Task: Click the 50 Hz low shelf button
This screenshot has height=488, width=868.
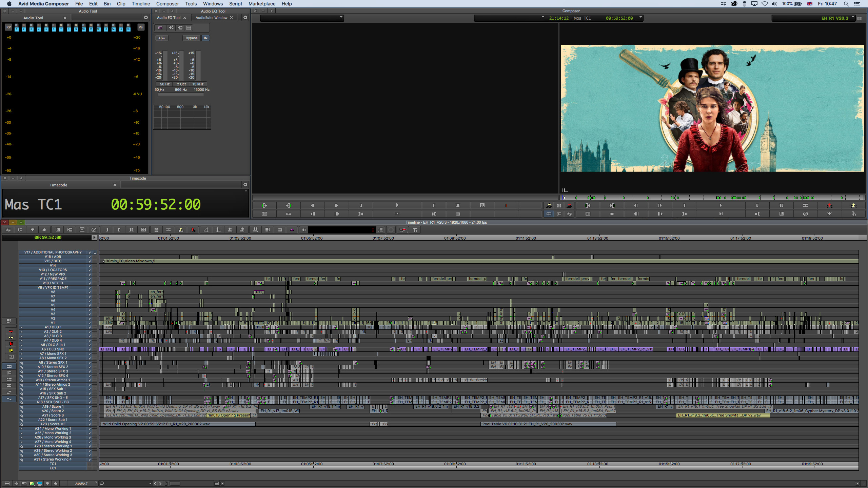Action: (164, 84)
